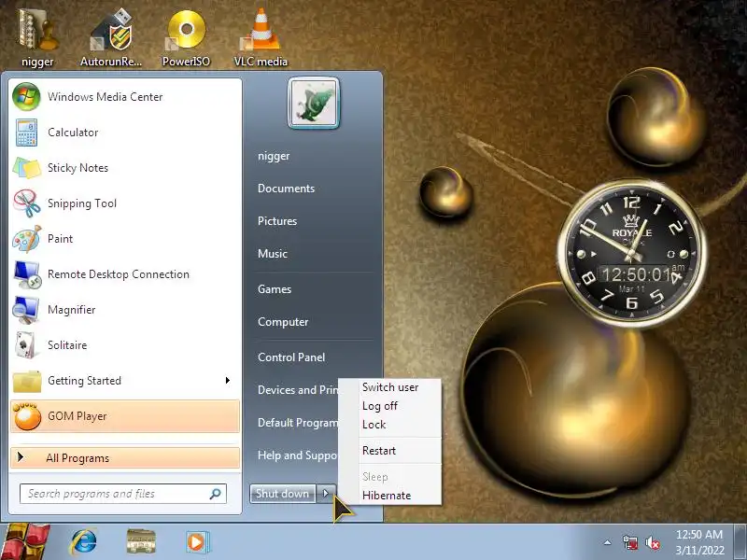Open Windows Explorer libraries taskbar icon

[141, 542]
